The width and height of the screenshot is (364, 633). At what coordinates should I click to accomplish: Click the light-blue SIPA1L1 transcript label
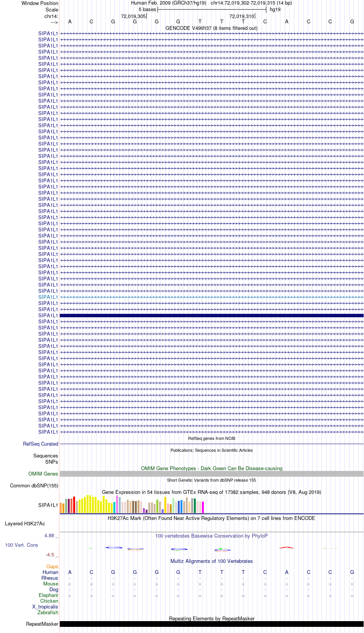(x=48, y=297)
